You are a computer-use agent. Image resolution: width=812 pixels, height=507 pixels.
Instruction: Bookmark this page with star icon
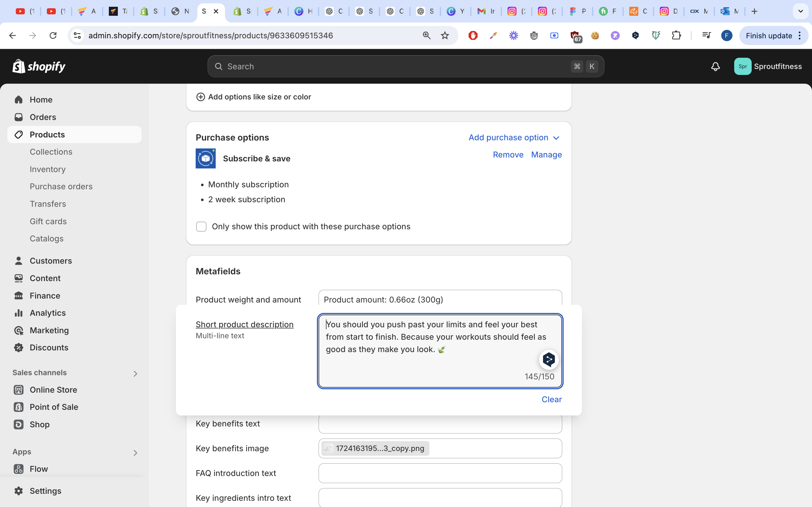445,35
